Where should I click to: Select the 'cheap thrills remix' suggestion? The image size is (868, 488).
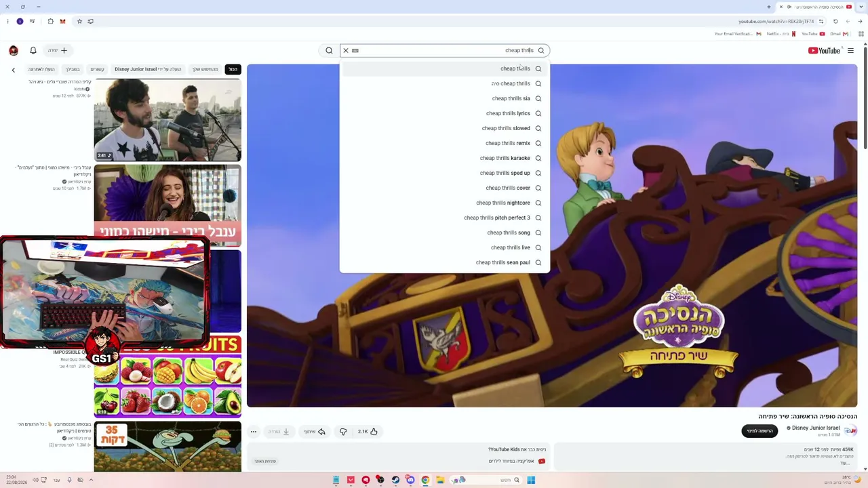click(445, 143)
